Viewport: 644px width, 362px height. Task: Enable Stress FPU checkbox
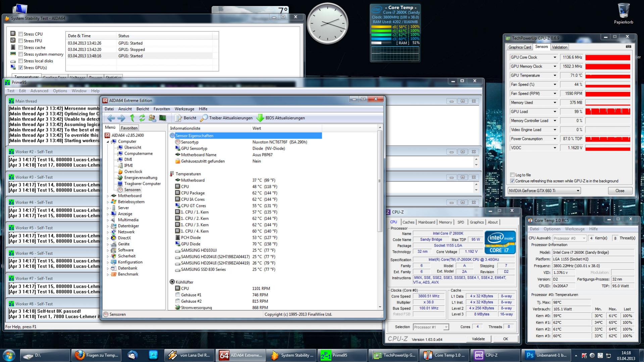tap(21, 41)
